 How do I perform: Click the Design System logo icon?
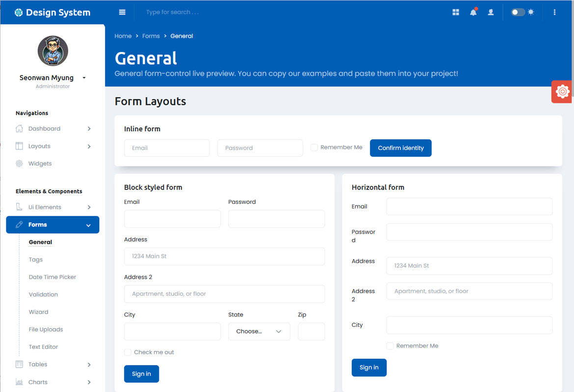[x=19, y=13]
